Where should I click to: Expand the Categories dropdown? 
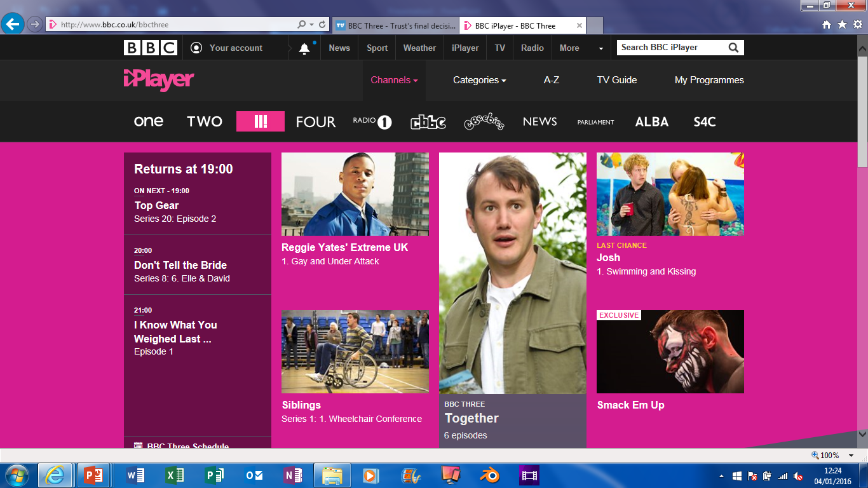[x=480, y=80]
